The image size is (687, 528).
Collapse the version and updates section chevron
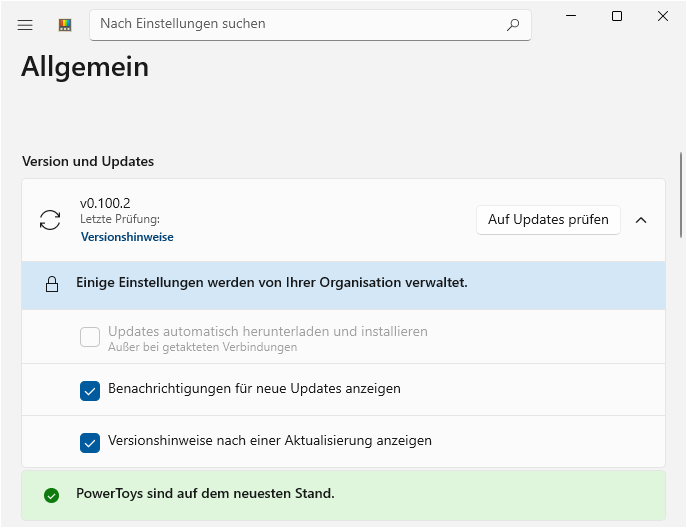pos(641,220)
